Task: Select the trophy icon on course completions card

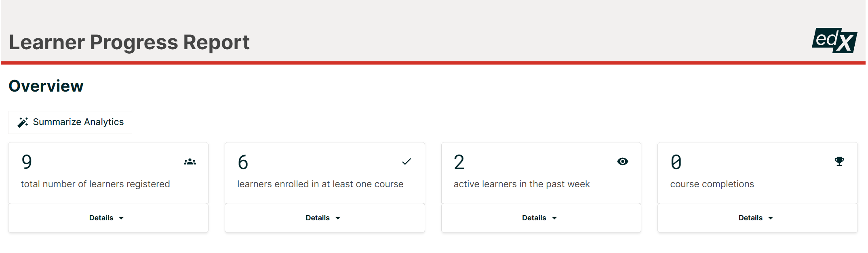Action: tap(839, 161)
